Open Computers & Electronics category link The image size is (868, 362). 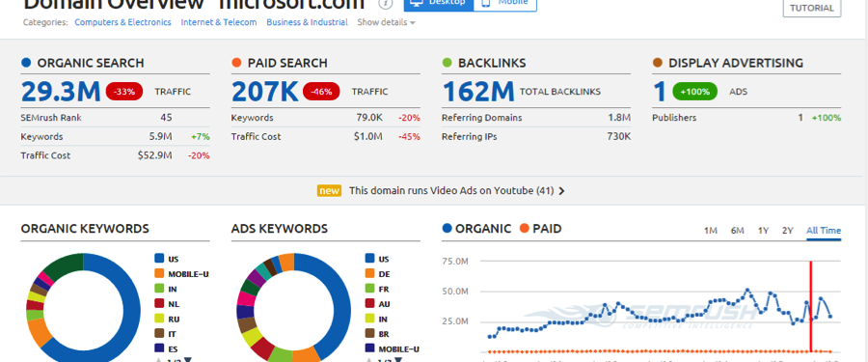122,22
